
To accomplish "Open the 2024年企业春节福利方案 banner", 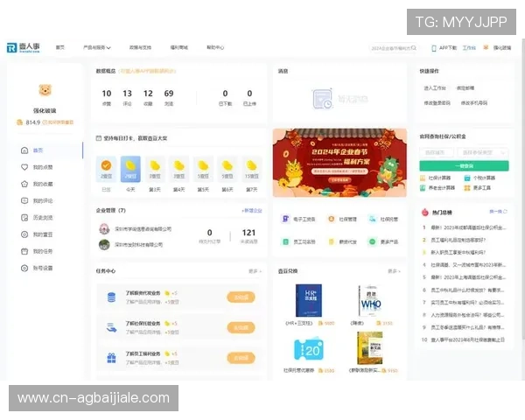I will 339,163.
